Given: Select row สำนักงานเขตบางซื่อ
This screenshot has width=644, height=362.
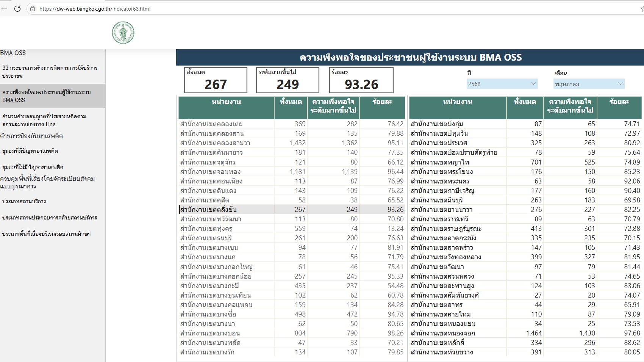Looking at the screenshot, I should point(292,314).
